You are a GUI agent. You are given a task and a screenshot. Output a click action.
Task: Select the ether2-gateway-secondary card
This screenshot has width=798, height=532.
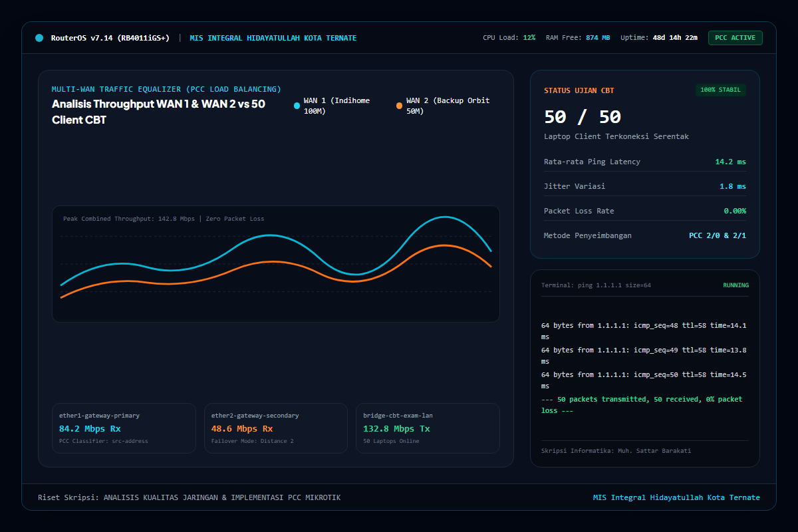tap(276, 428)
